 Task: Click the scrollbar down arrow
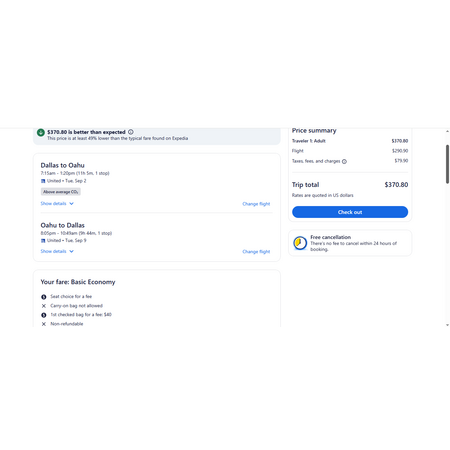tap(447, 325)
